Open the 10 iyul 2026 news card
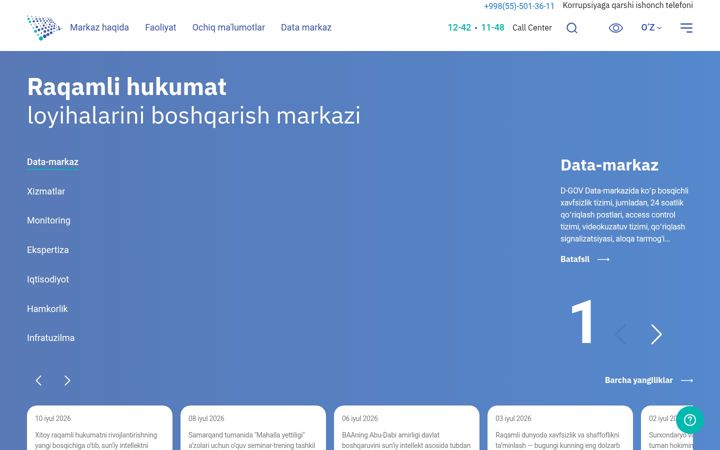 click(100, 428)
